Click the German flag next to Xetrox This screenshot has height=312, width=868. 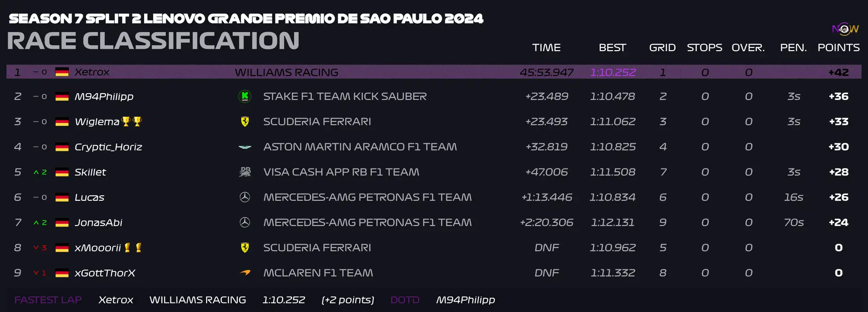(x=62, y=72)
